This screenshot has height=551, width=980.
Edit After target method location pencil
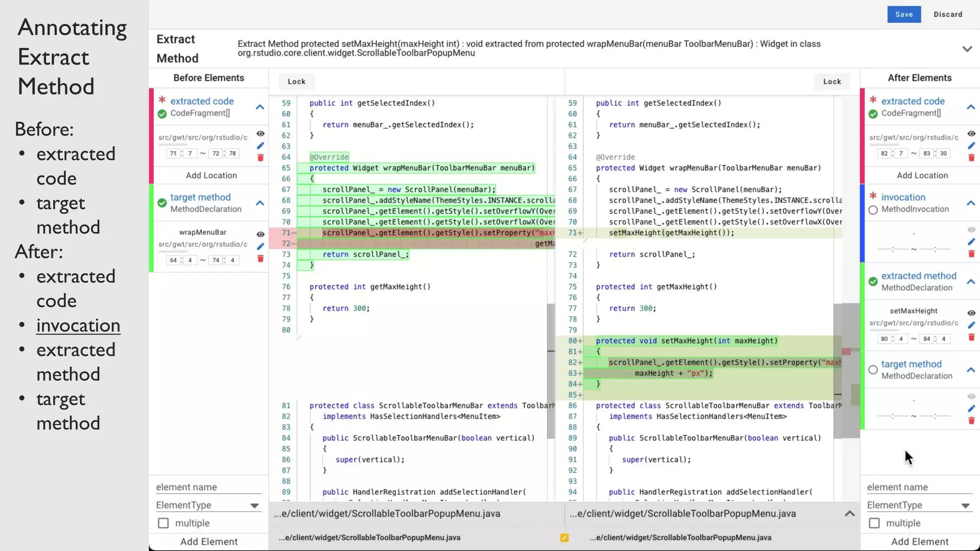[971, 408]
